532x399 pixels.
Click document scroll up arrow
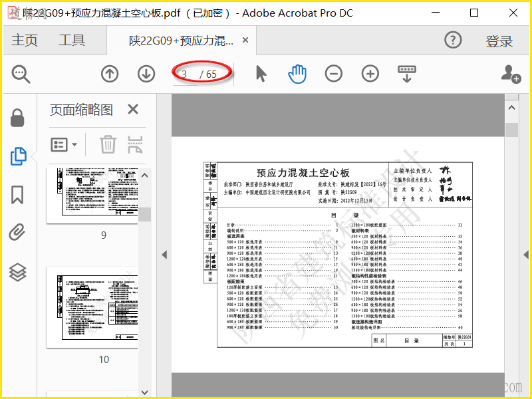(511, 108)
